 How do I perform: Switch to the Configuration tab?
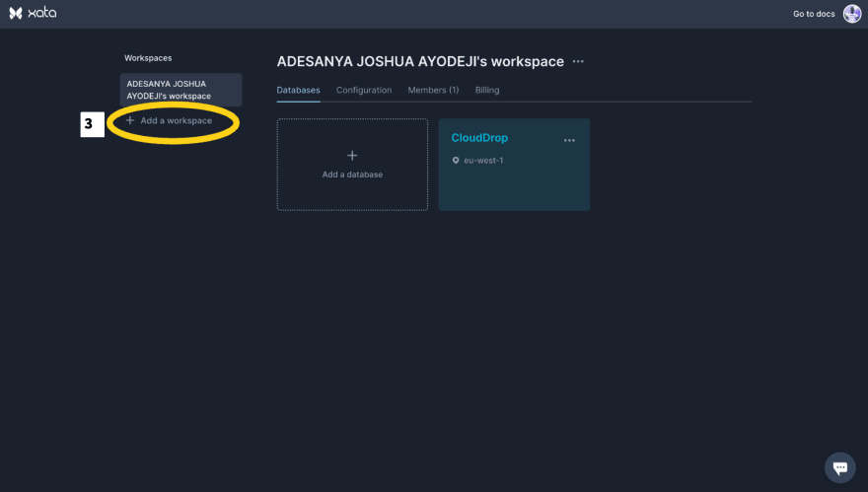tap(364, 90)
